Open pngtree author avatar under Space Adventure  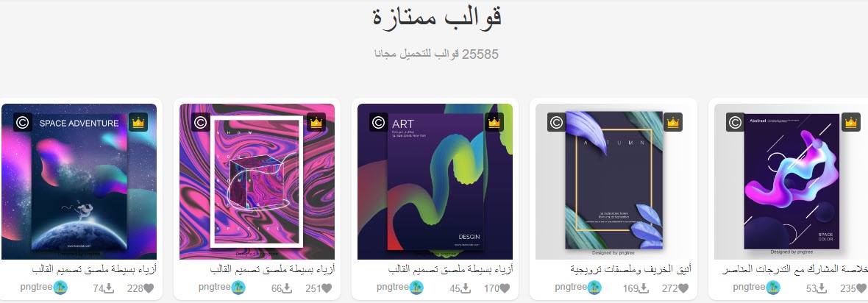pyautogui.click(x=60, y=288)
